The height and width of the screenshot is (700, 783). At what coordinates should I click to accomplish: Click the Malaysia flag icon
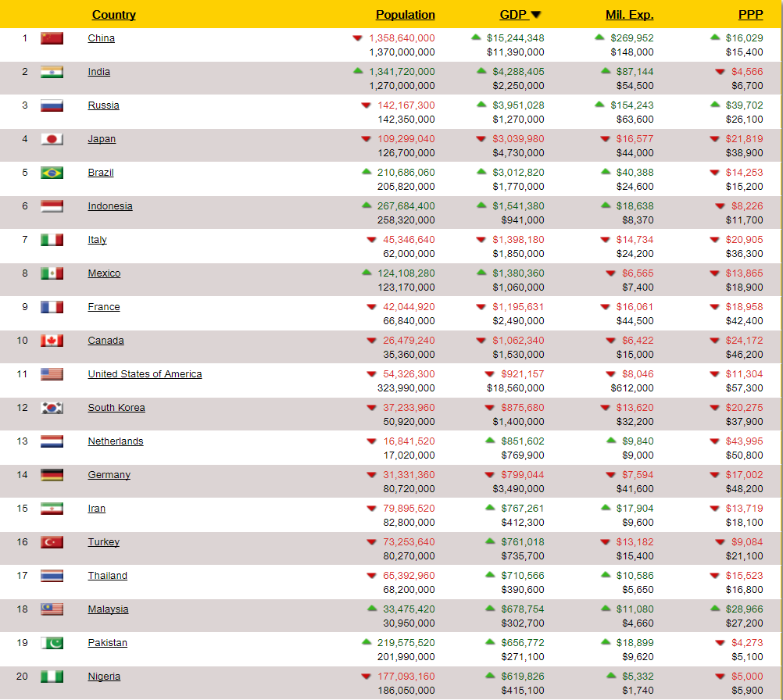coord(52,609)
